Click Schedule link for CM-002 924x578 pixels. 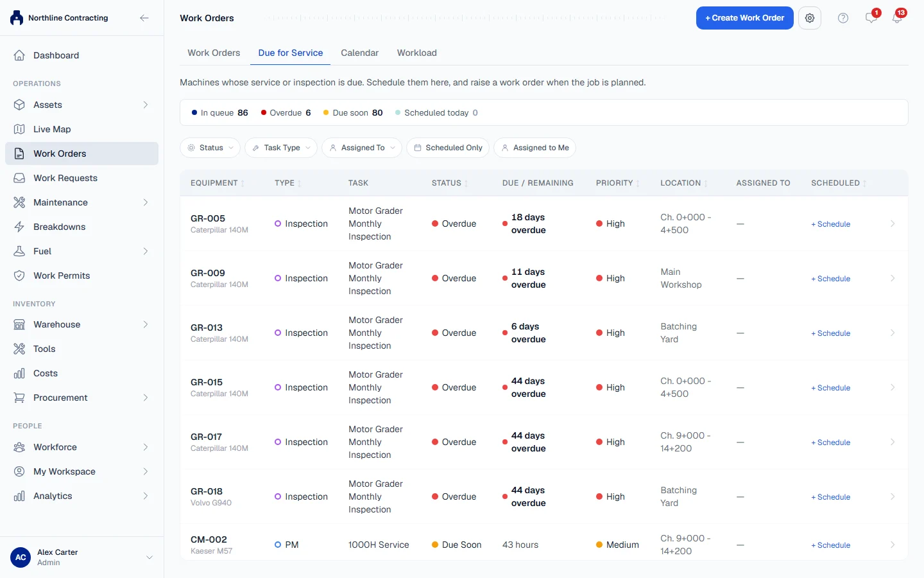click(831, 545)
